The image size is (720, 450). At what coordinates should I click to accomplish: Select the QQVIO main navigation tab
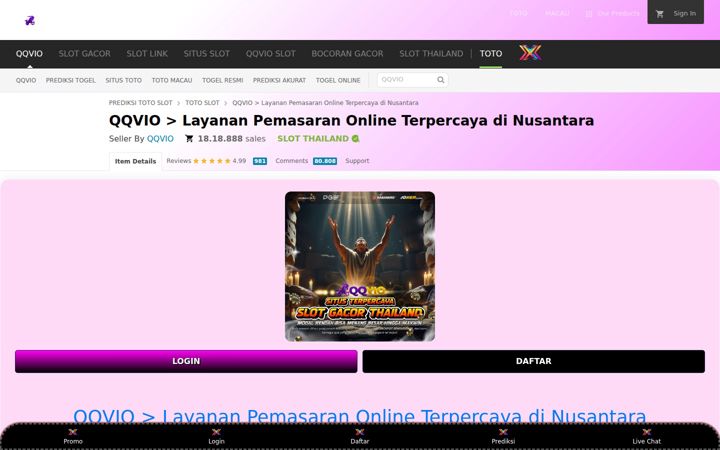[x=29, y=54]
